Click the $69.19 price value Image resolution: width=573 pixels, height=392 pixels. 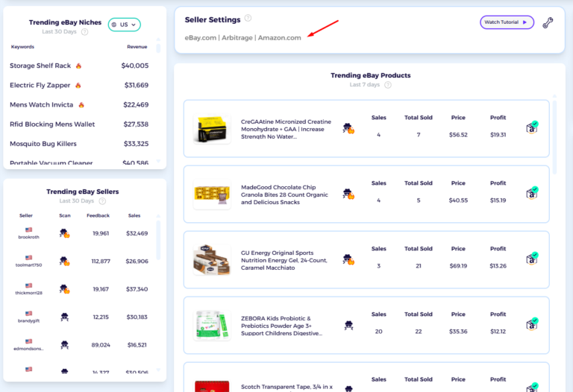click(458, 266)
